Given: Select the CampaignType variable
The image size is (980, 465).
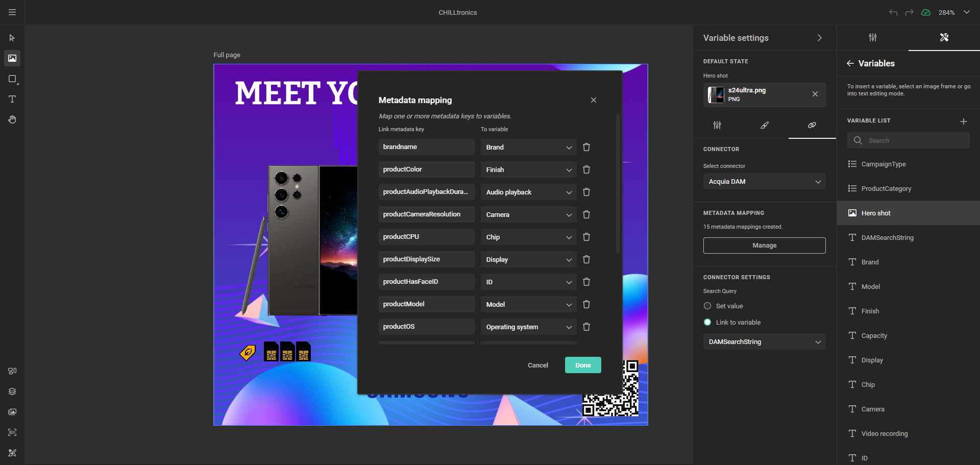Looking at the screenshot, I should point(909,164).
